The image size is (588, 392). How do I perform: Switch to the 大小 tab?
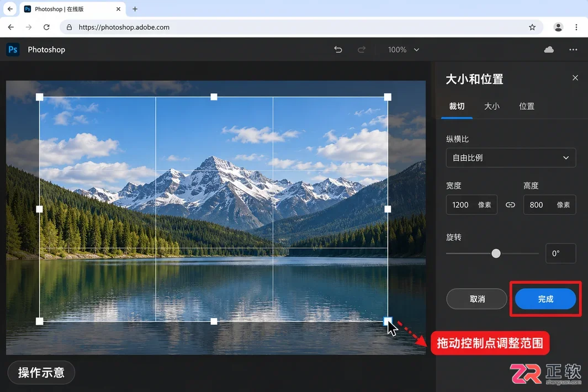pos(491,106)
